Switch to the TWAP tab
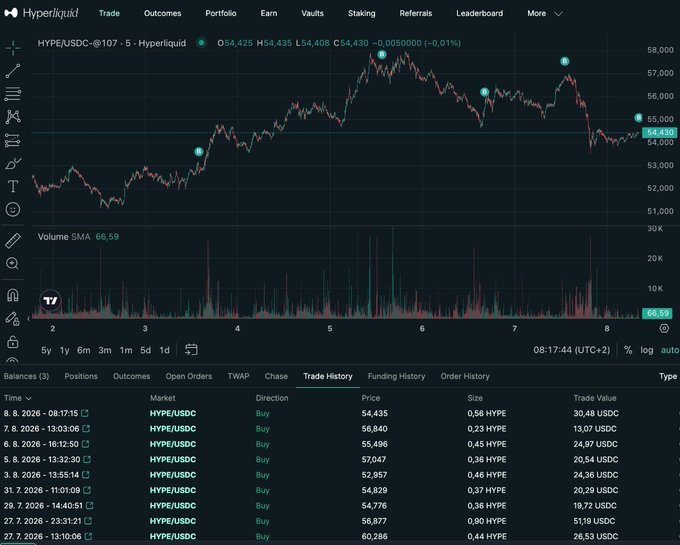The image size is (680, 545). click(239, 376)
